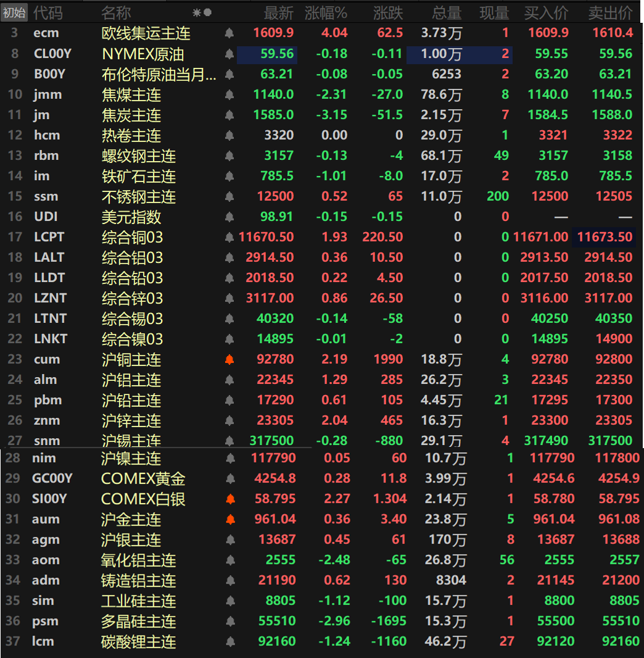644x658 pixels.
Task: Sort by the 涨幅% column header
Action: (x=326, y=12)
